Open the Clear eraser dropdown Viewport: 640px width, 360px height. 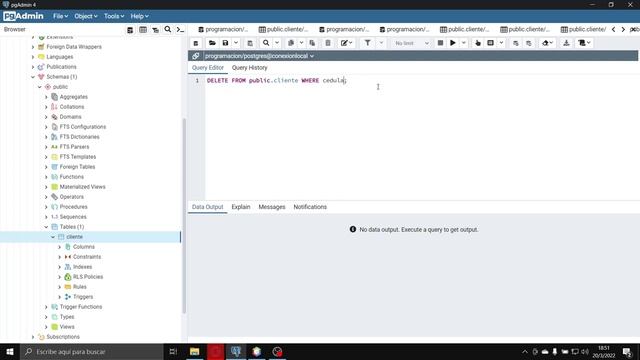point(547,43)
